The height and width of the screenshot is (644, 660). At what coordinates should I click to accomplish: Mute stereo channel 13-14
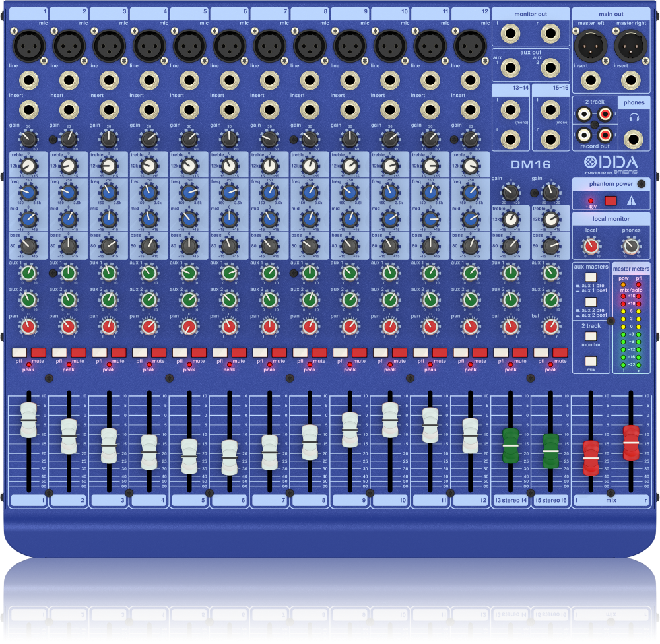pos(520,352)
